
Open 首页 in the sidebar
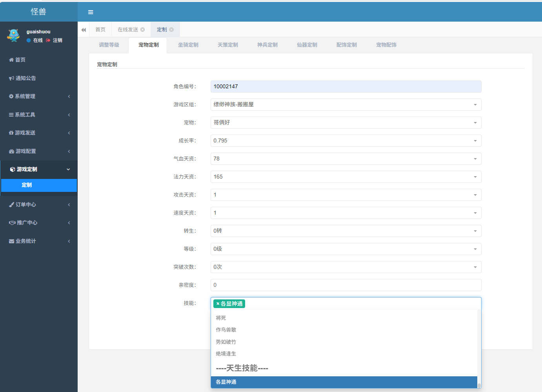[x=20, y=60]
